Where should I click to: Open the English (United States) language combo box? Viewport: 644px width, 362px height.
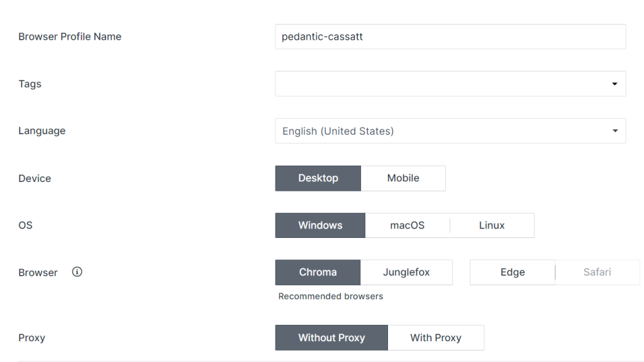(x=450, y=131)
